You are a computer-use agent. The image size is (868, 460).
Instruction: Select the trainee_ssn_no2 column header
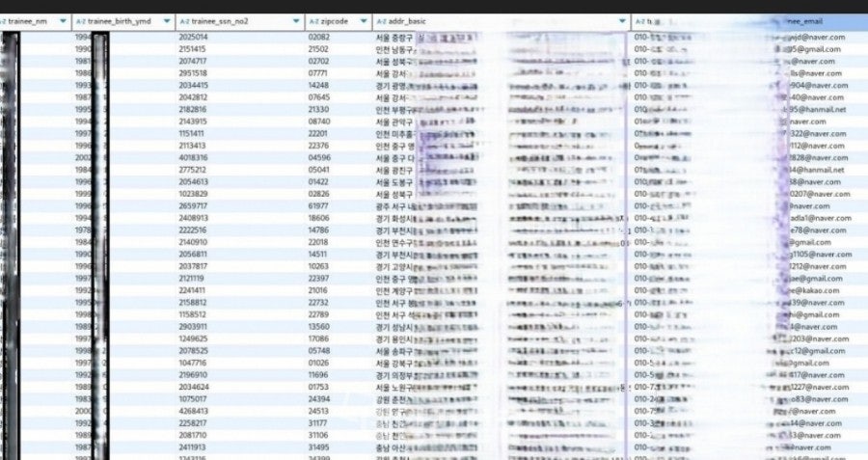tap(240, 21)
